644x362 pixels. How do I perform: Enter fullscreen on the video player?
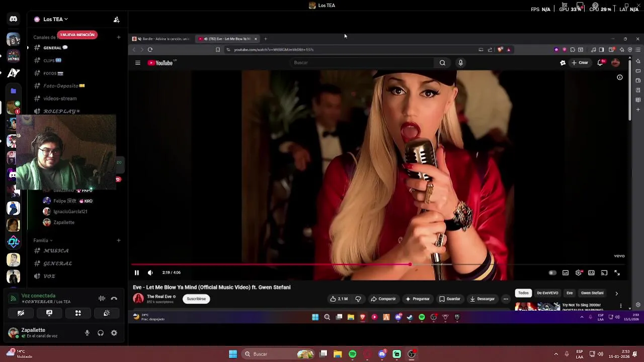tap(617, 273)
